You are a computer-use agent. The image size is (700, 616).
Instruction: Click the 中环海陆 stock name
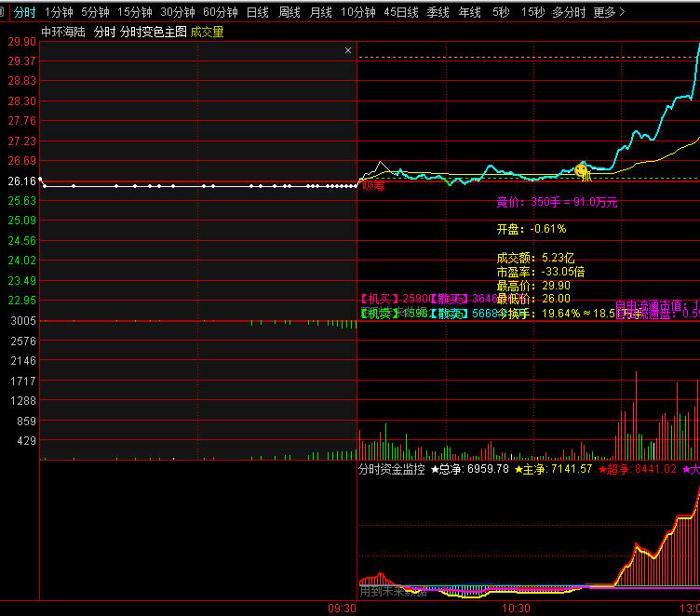coord(63,32)
